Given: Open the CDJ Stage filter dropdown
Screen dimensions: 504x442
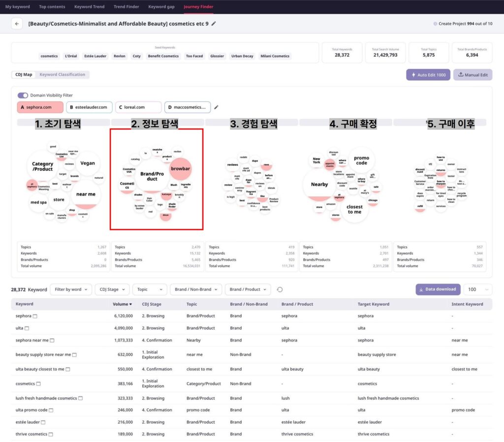Looking at the screenshot, I should [x=112, y=289].
